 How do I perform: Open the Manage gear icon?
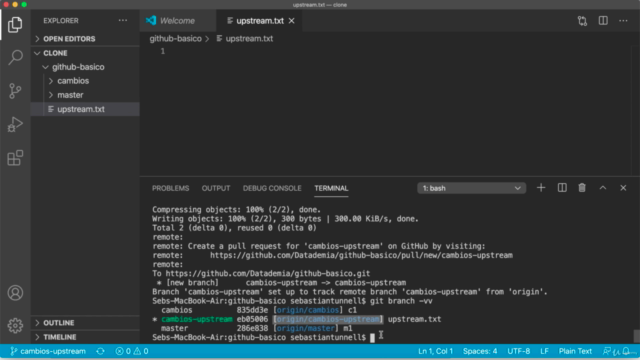tap(15, 325)
